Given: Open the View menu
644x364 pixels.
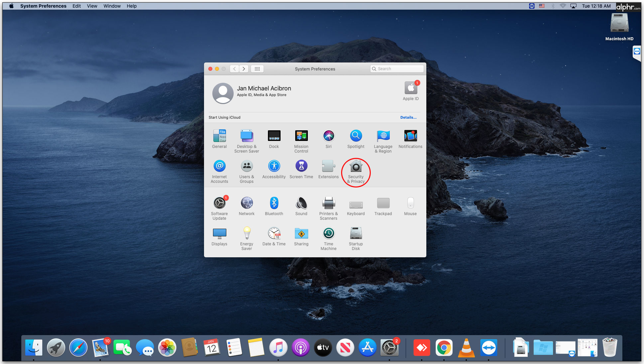Looking at the screenshot, I should click(x=92, y=6).
